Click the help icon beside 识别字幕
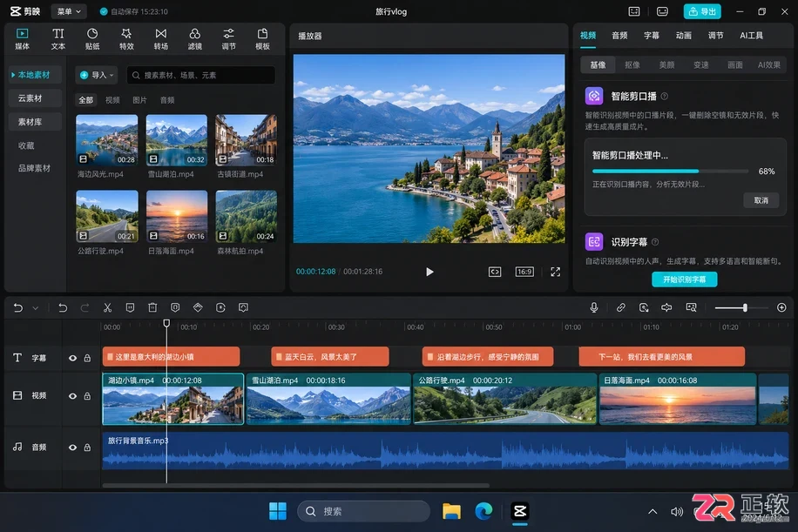798x532 pixels. click(655, 242)
